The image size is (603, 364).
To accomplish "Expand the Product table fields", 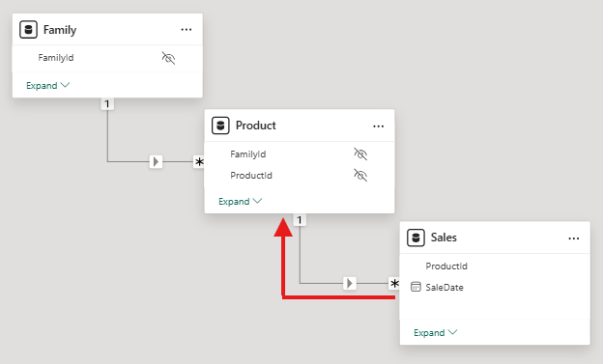I will [240, 202].
